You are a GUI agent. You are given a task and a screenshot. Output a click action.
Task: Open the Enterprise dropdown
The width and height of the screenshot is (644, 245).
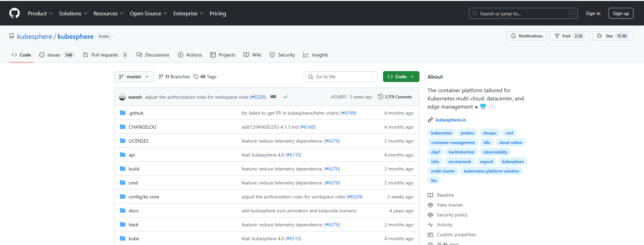(188, 13)
